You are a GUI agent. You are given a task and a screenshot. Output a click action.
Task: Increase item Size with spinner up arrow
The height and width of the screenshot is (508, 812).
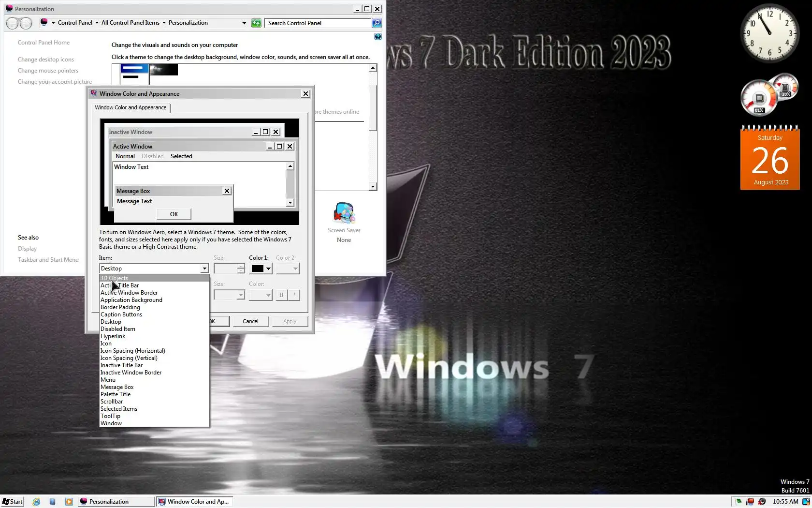(x=241, y=266)
